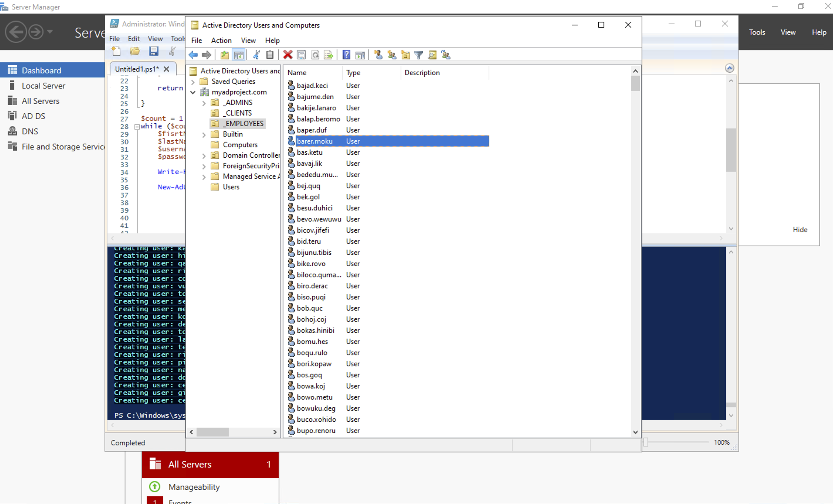Toggle the Show/Hide console tree button
Image resolution: width=833 pixels, height=504 pixels.
point(239,55)
